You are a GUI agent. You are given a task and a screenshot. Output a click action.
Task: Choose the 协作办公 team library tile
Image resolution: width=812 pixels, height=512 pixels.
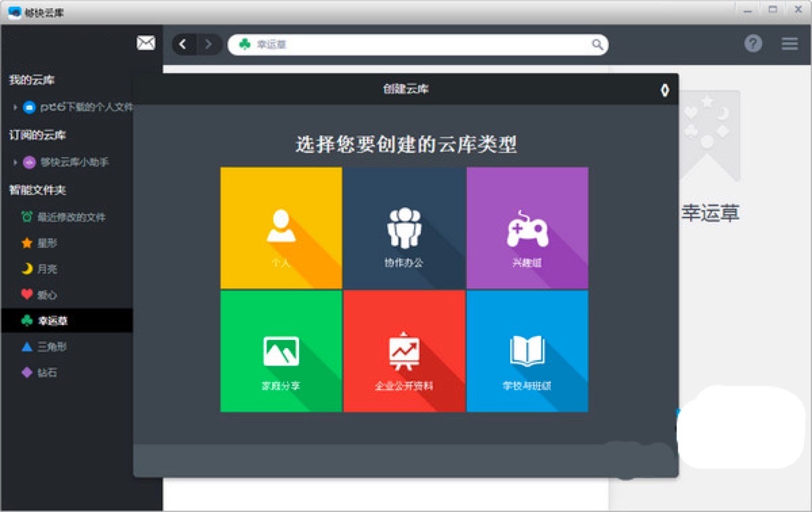click(404, 228)
